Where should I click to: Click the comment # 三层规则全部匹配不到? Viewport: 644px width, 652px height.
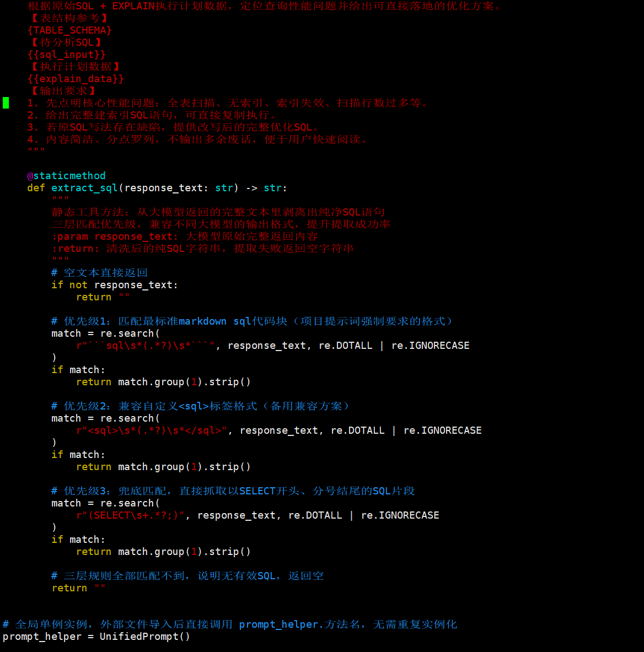point(187,576)
